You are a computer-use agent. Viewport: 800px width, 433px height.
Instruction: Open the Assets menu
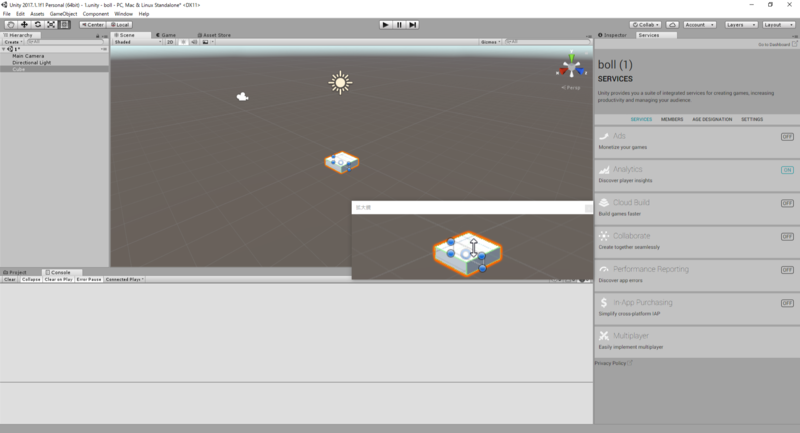[37, 14]
